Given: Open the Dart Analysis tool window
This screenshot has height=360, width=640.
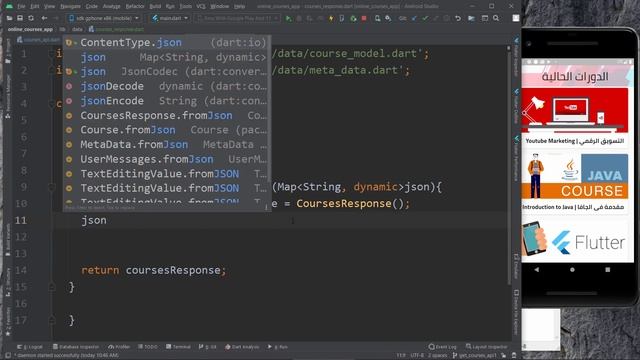Looking at the screenshot, I should (242, 347).
